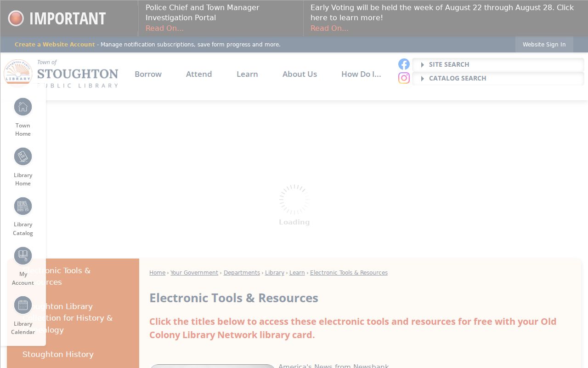This screenshot has height=368, width=588.
Task: Click the Stoughton Public Library logo
Action: 61,74
